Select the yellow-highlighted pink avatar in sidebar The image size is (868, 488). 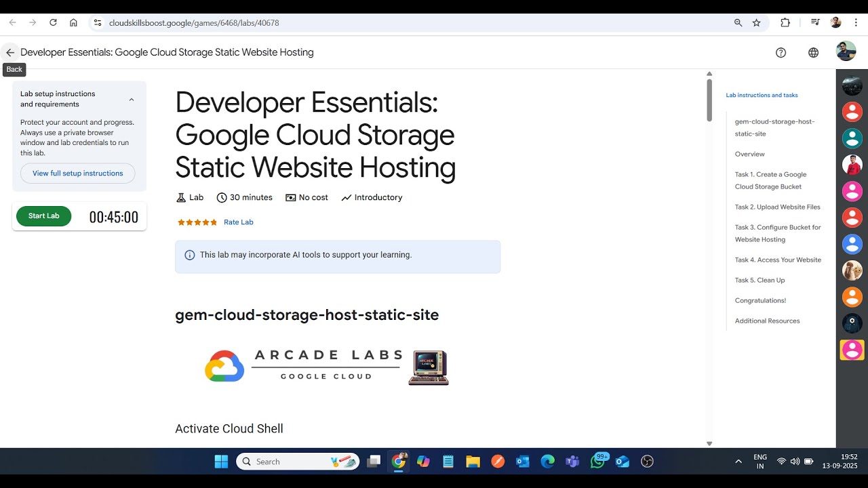pyautogui.click(x=852, y=350)
